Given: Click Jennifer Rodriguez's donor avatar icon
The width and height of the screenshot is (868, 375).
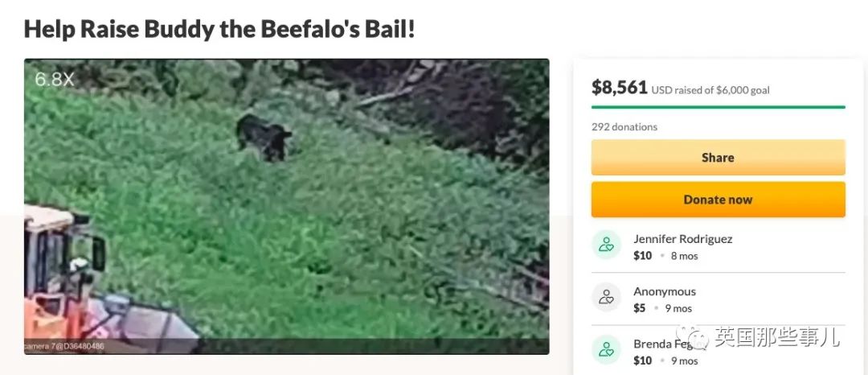Looking at the screenshot, I should [x=606, y=245].
